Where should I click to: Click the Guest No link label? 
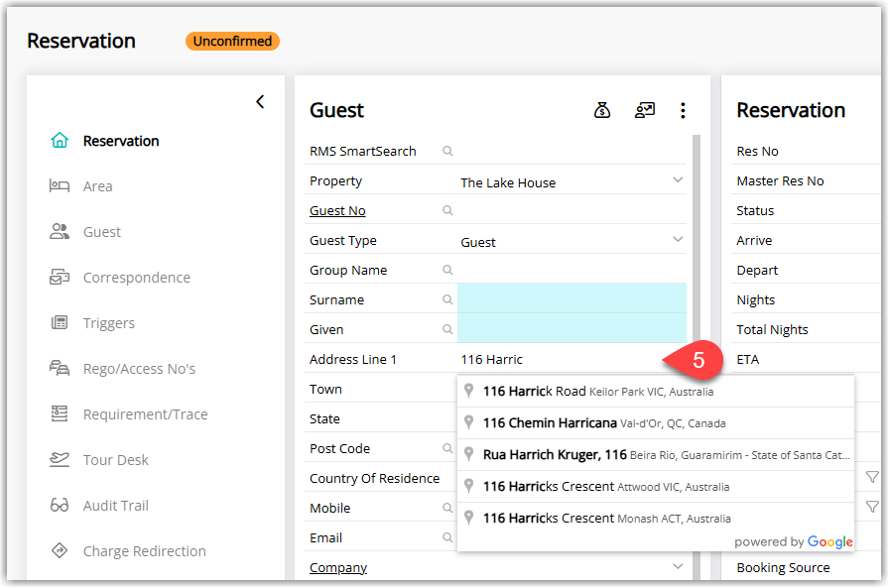pos(337,211)
